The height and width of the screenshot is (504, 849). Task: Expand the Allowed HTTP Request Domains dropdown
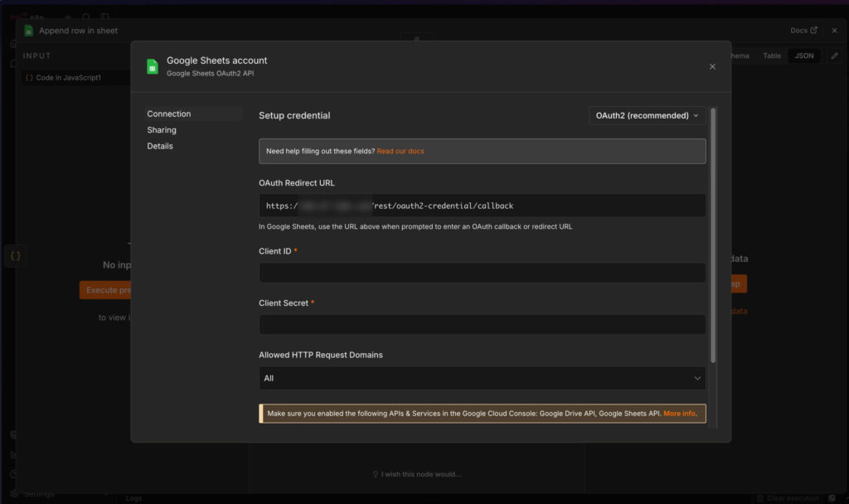482,378
